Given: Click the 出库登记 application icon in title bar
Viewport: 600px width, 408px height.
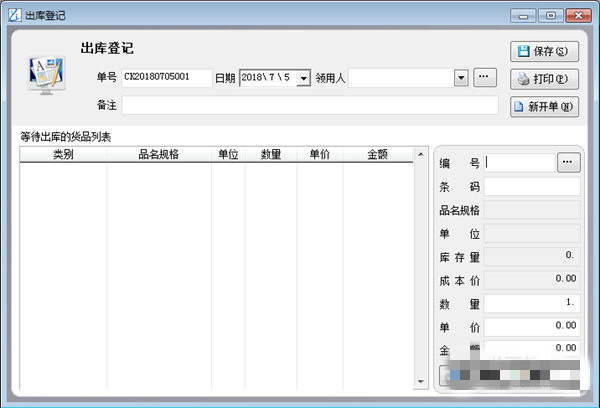Looking at the screenshot, I should 15,15.
